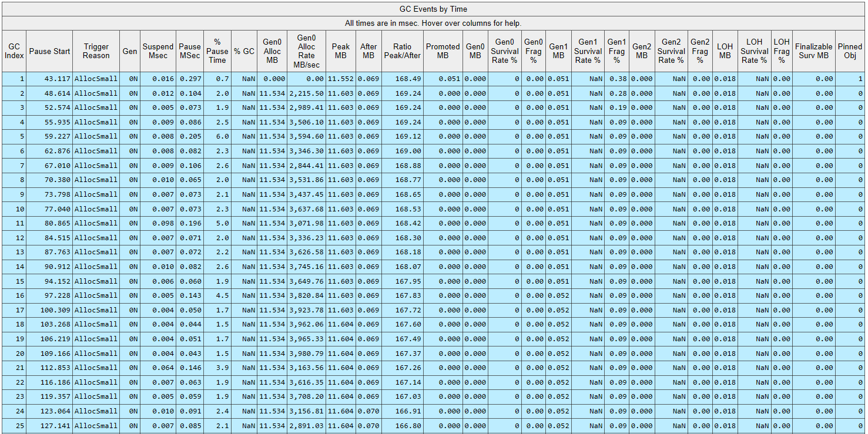Image resolution: width=868 pixels, height=434 pixels.
Task: Select the Pause Start column header
Action: coord(49,51)
